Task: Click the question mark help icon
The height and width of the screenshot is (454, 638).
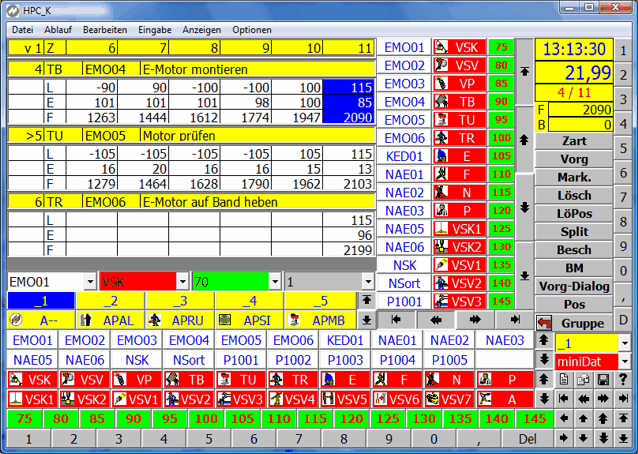Action: point(623,380)
